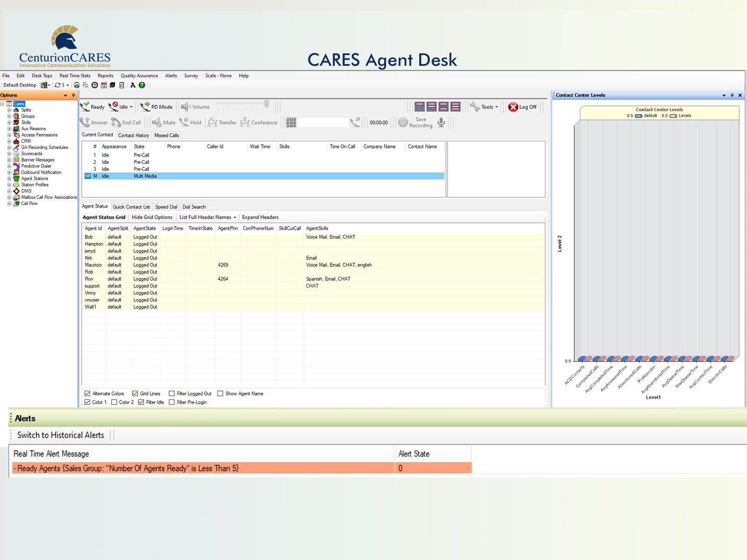
Task: Click the Answer call button
Action: coord(93,122)
